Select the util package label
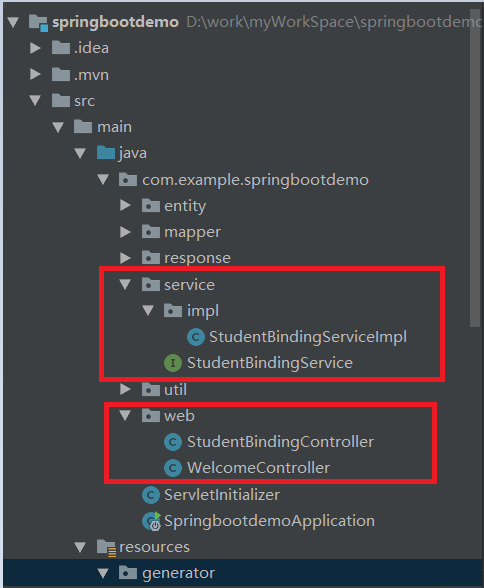 pyautogui.click(x=175, y=390)
